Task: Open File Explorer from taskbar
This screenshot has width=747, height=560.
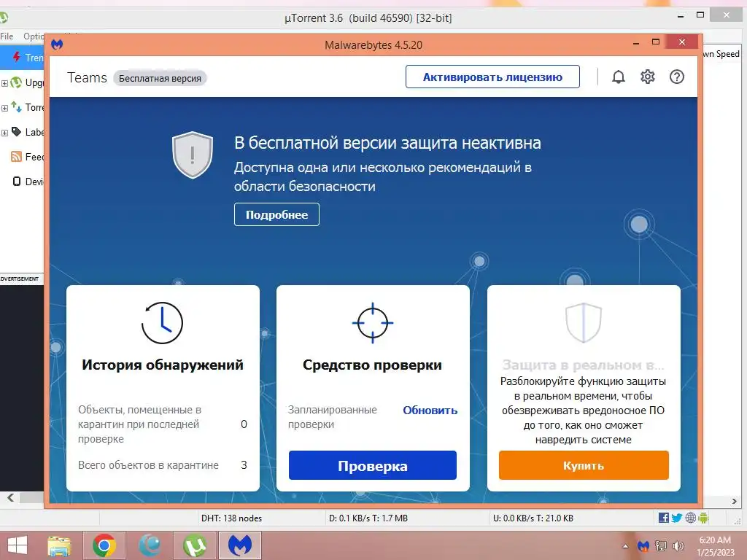Action: pos(59,545)
